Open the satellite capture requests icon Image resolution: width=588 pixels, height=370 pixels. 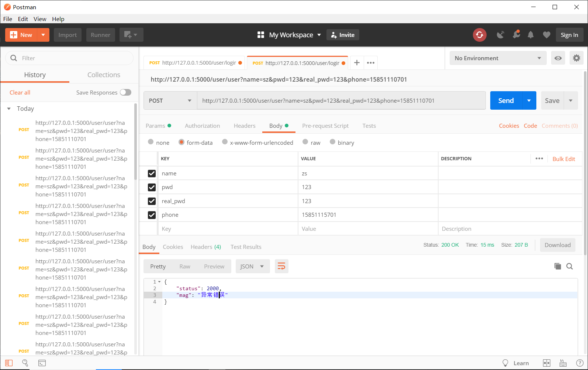[x=500, y=35]
